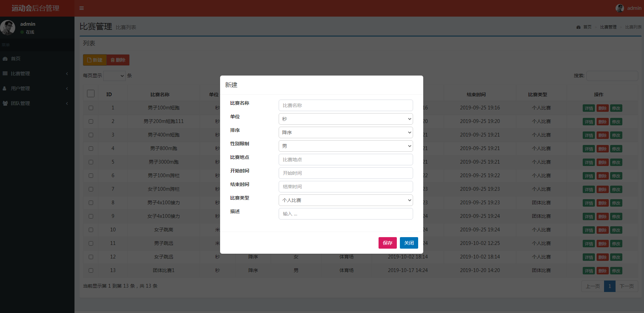Go to 下一页 in pagination

pos(627,286)
